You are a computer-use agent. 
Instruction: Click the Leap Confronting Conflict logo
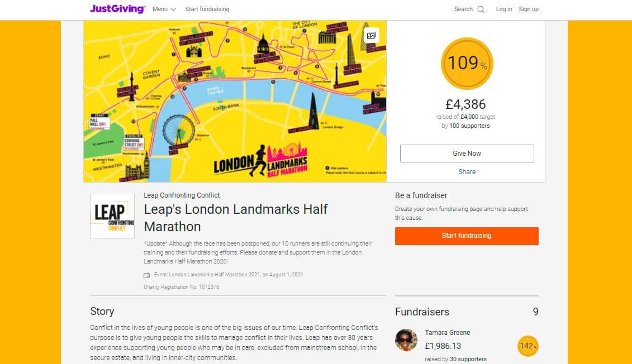pyautogui.click(x=112, y=216)
